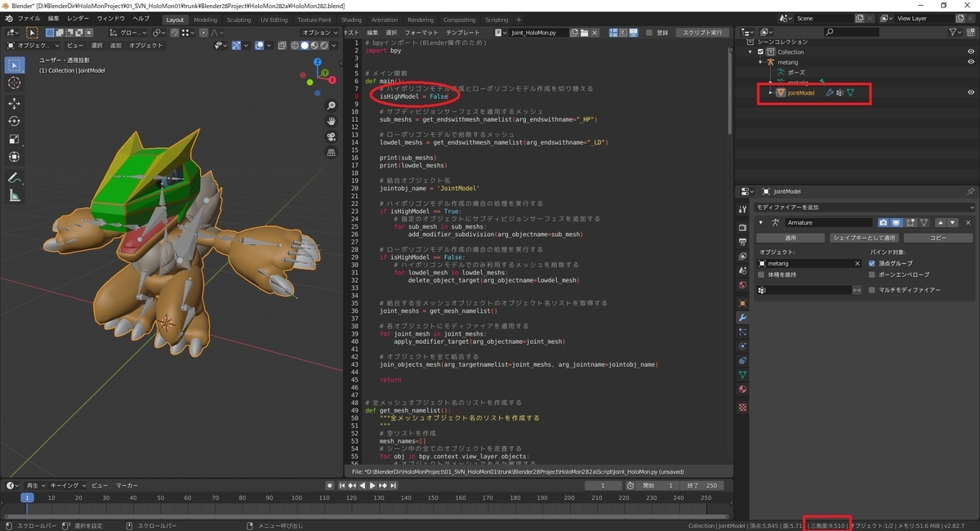Enable the マルチモディファイアー checkbox
Viewport: 980px width, 531px height.
click(x=872, y=290)
